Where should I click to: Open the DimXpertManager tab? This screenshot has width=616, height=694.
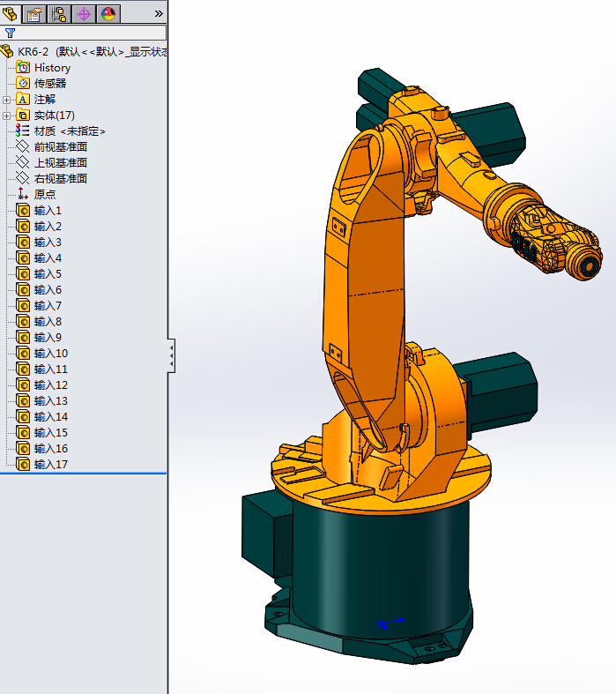coord(84,14)
